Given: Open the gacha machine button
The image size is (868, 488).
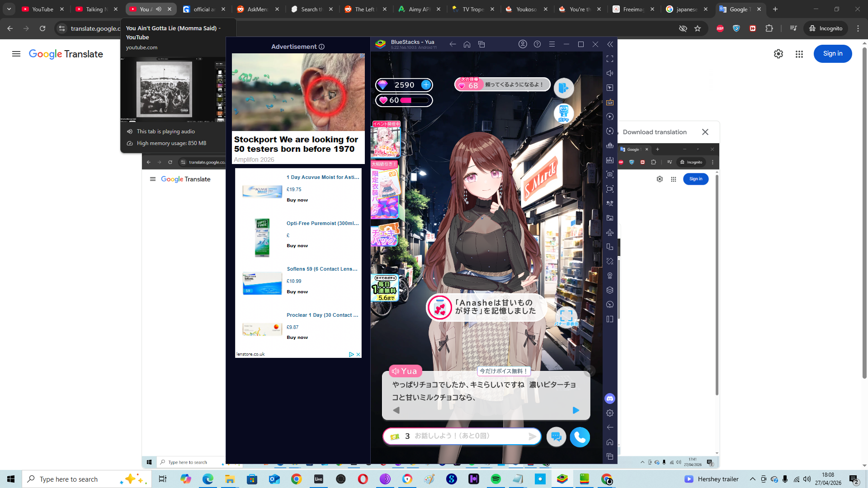Looking at the screenshot, I should (x=563, y=113).
